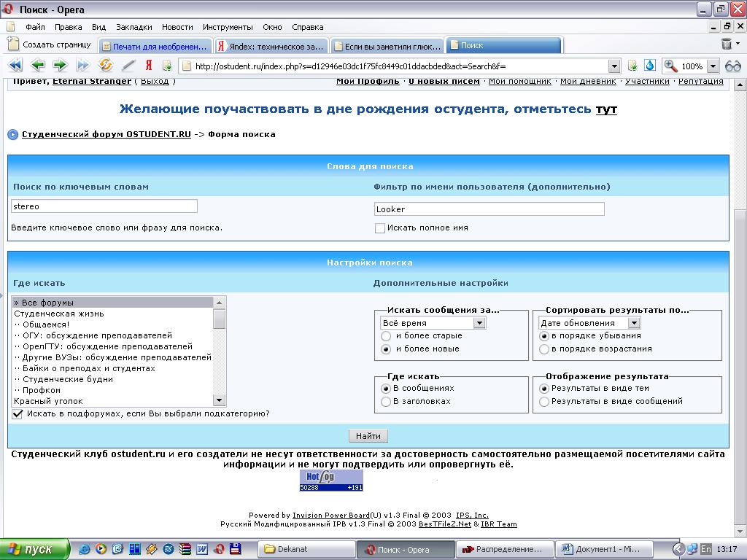Screen dimensions: 747x560
Task: Click the username filter field containing Looker
Action: pos(489,209)
